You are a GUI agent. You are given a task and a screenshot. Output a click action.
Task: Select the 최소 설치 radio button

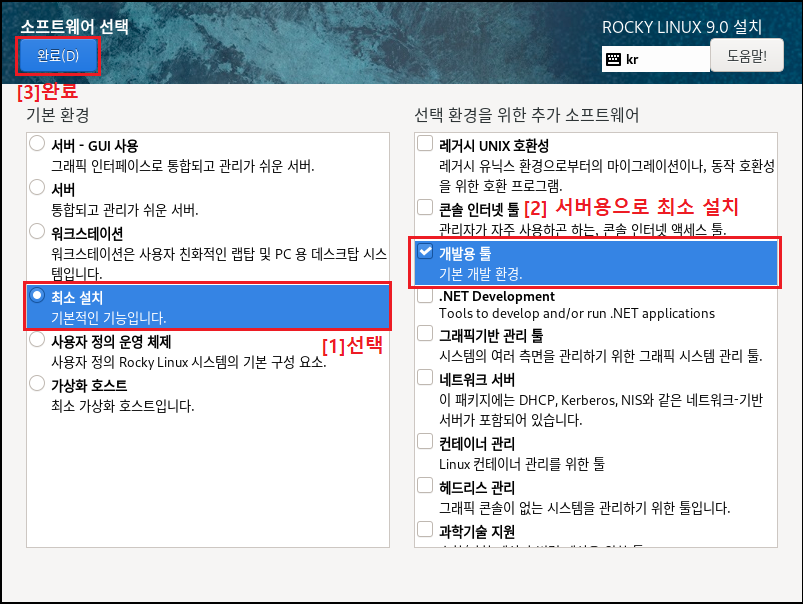(37, 296)
